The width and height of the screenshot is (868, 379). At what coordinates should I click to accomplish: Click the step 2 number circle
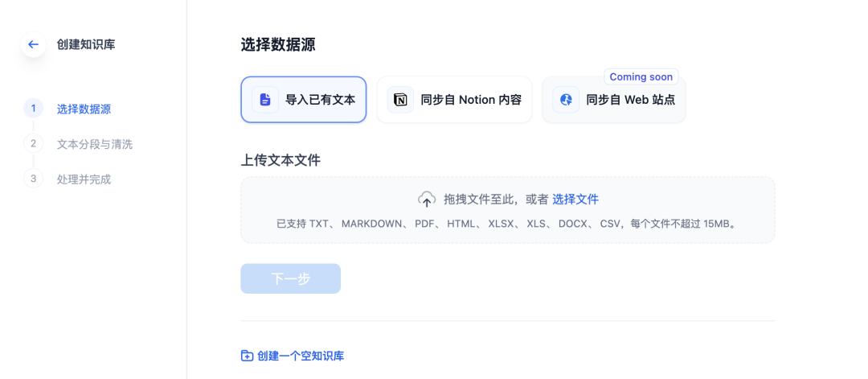[33, 144]
